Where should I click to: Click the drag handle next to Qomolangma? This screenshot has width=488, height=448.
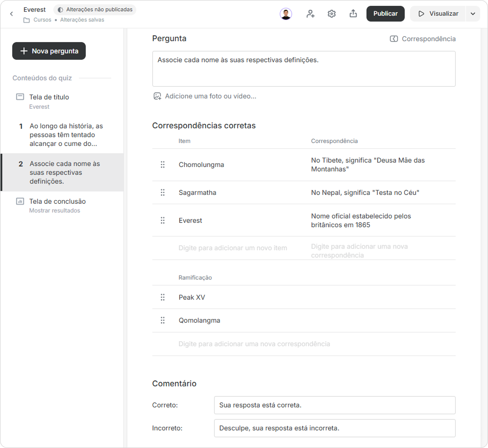(163, 320)
